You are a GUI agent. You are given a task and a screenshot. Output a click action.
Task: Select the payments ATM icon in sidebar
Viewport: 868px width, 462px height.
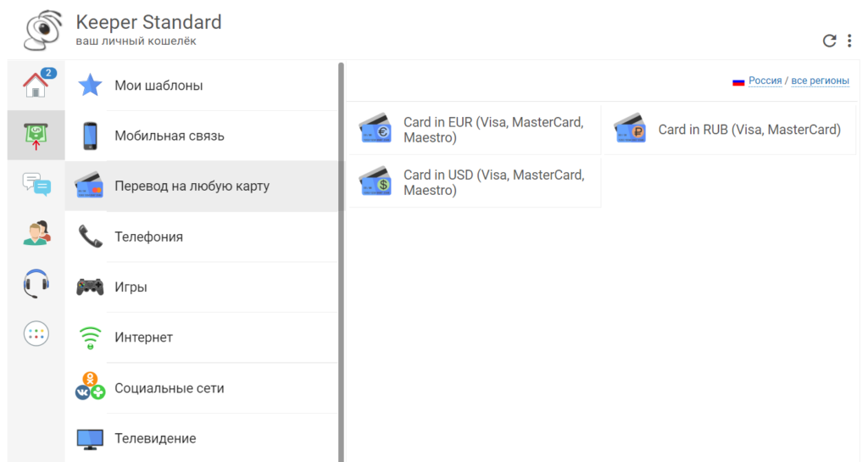[36, 136]
